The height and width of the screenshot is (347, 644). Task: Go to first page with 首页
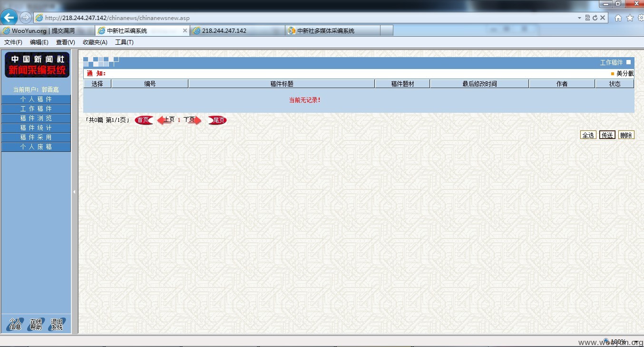pos(143,120)
